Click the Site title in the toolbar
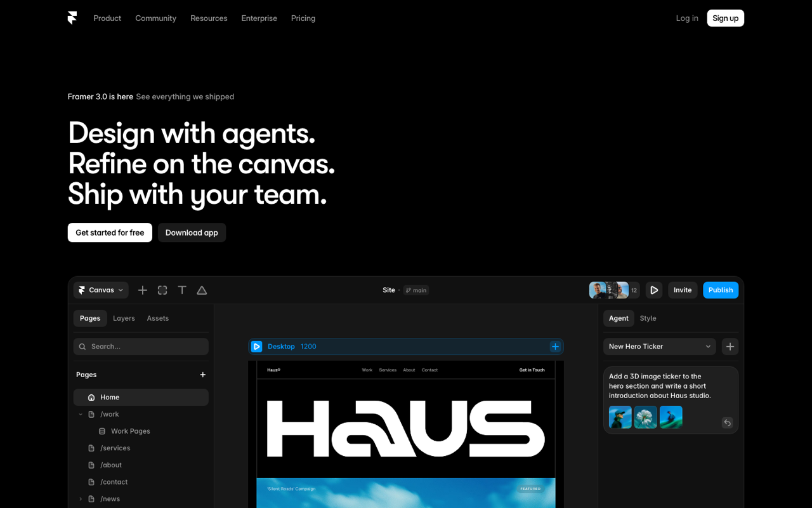This screenshot has height=508, width=812. coord(389,290)
